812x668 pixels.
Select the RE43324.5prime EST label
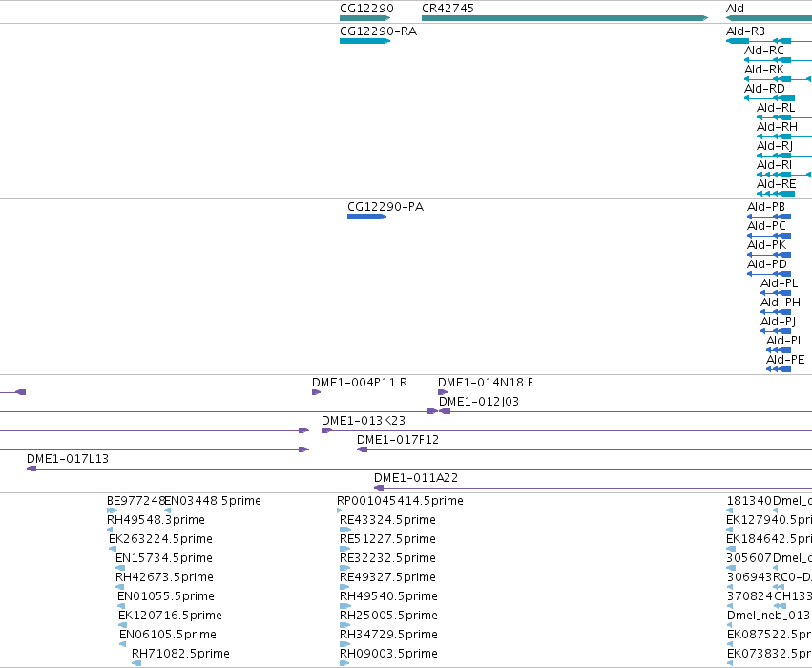[x=387, y=520]
